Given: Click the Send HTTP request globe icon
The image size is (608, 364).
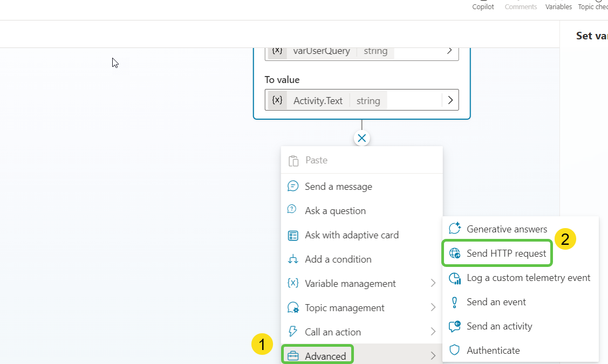Looking at the screenshot, I should click(455, 253).
